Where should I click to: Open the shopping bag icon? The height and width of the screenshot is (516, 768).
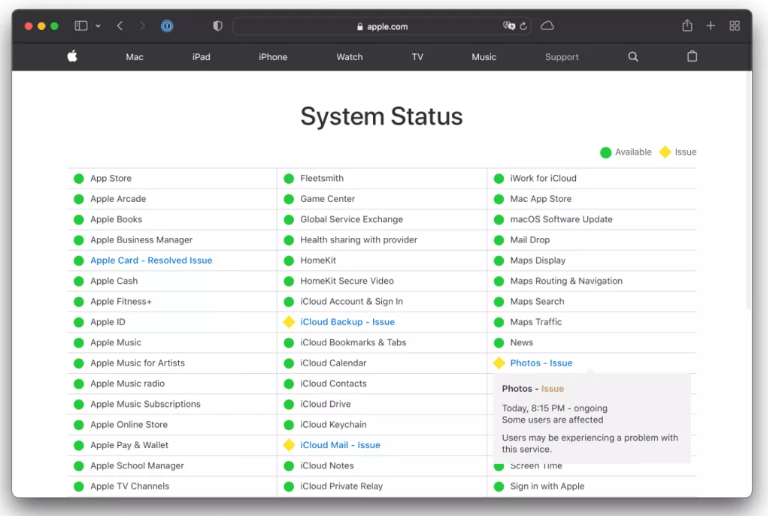(692, 56)
